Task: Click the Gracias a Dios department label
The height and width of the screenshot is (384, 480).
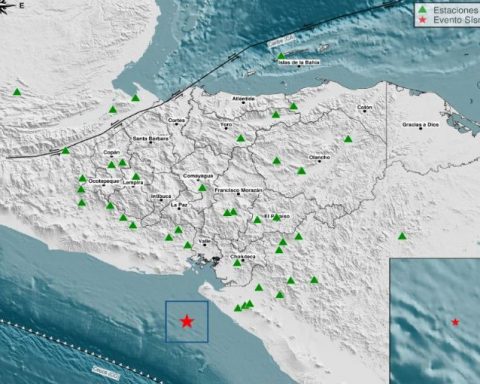Action: (420, 125)
